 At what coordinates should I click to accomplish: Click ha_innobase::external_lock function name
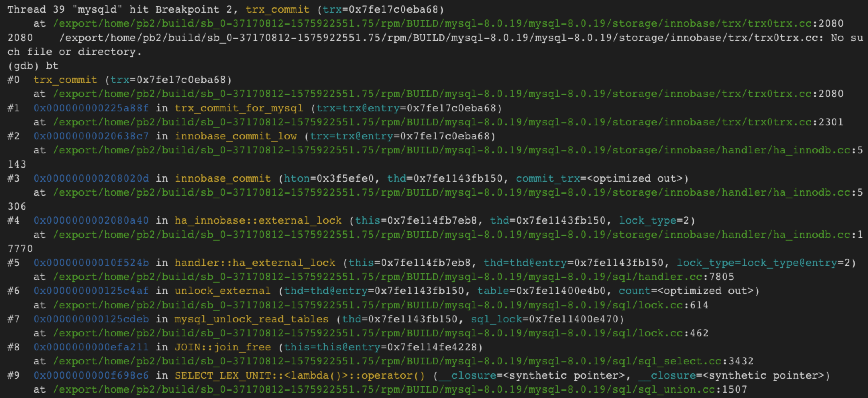[258, 220]
